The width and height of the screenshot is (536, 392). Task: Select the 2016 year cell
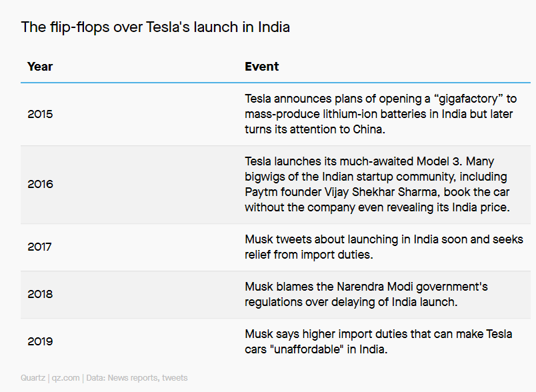(x=41, y=185)
